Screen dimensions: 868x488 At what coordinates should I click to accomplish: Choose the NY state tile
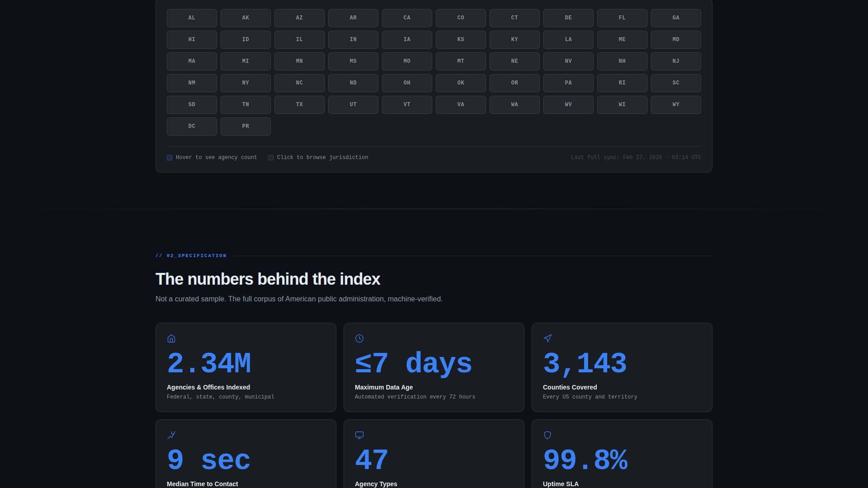tap(245, 83)
